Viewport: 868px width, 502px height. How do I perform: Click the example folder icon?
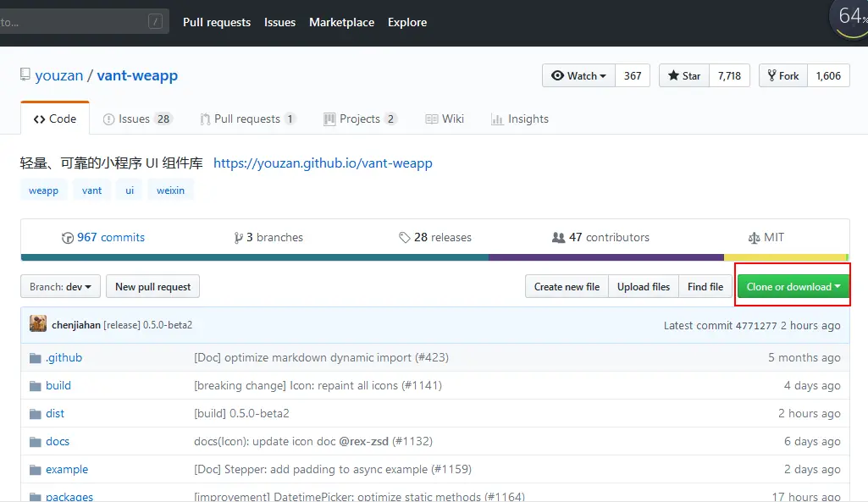36,470
